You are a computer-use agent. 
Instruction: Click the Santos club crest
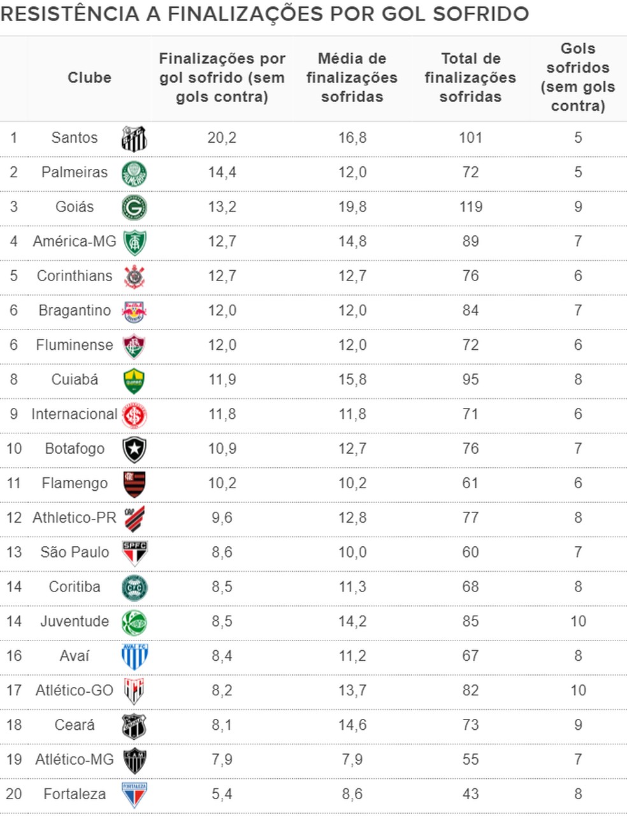click(x=134, y=138)
